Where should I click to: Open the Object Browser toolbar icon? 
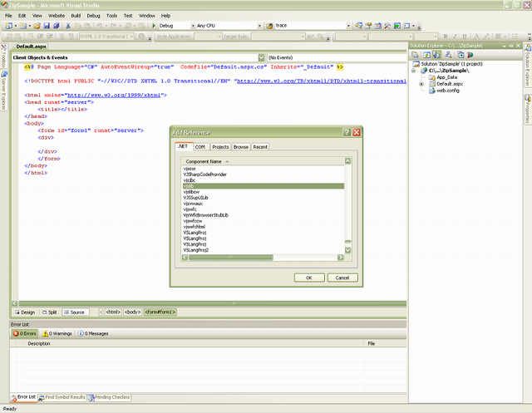377,26
